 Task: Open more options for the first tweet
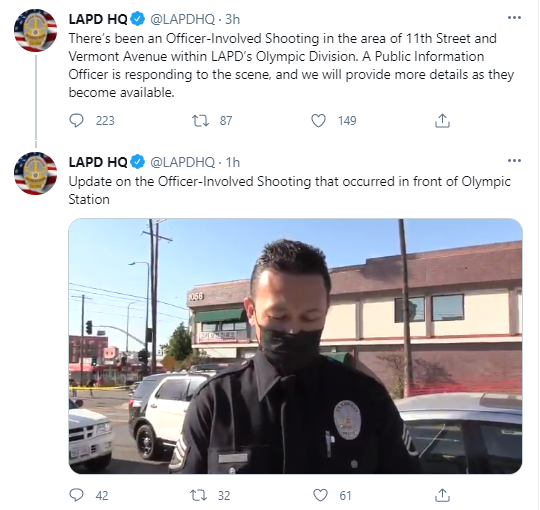[x=514, y=18]
